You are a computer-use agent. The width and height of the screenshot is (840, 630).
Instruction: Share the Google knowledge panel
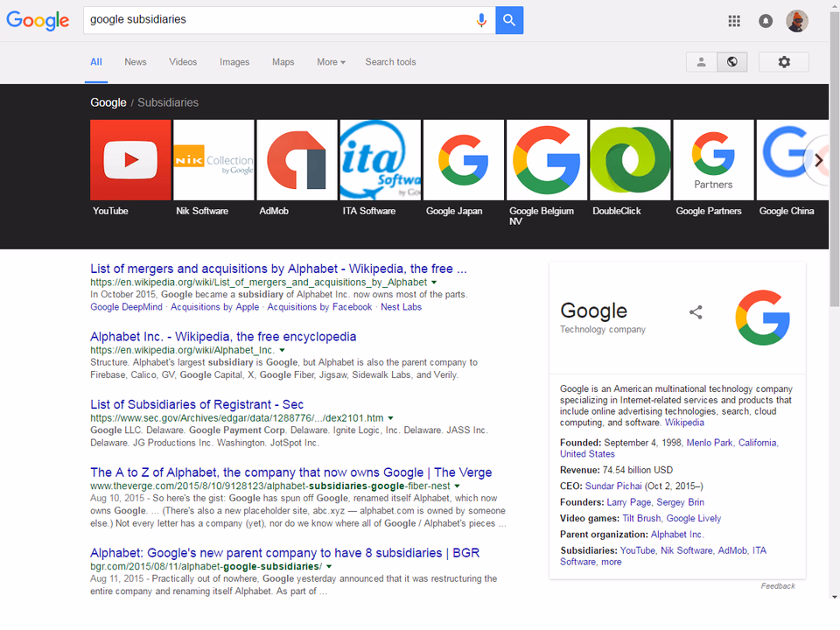click(696, 312)
